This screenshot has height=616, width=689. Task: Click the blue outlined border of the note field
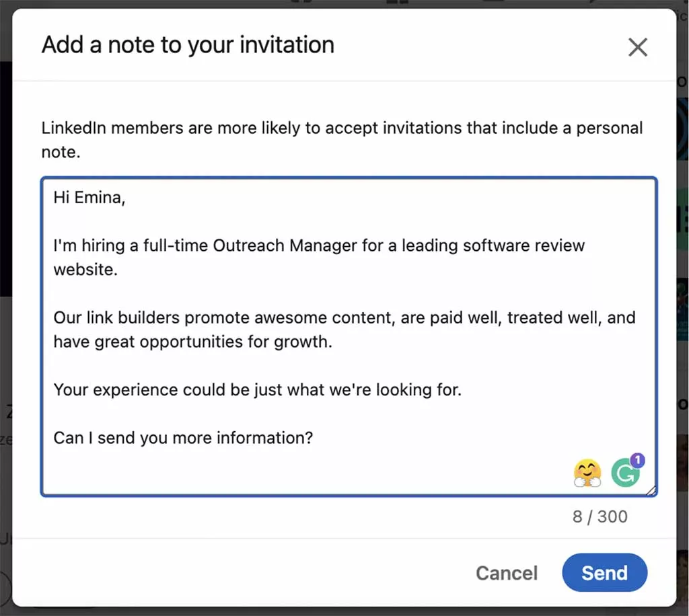pyautogui.click(x=349, y=177)
